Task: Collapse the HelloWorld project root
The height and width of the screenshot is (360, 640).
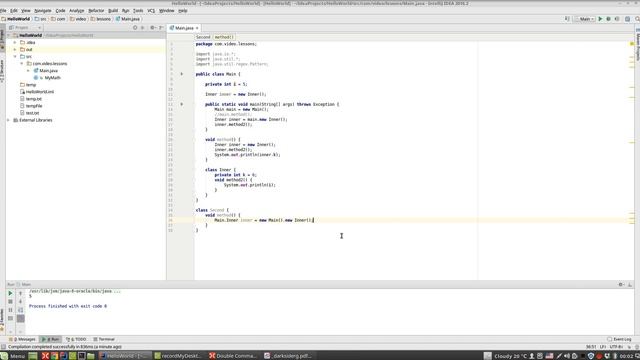Action: pyautogui.click(x=8, y=36)
